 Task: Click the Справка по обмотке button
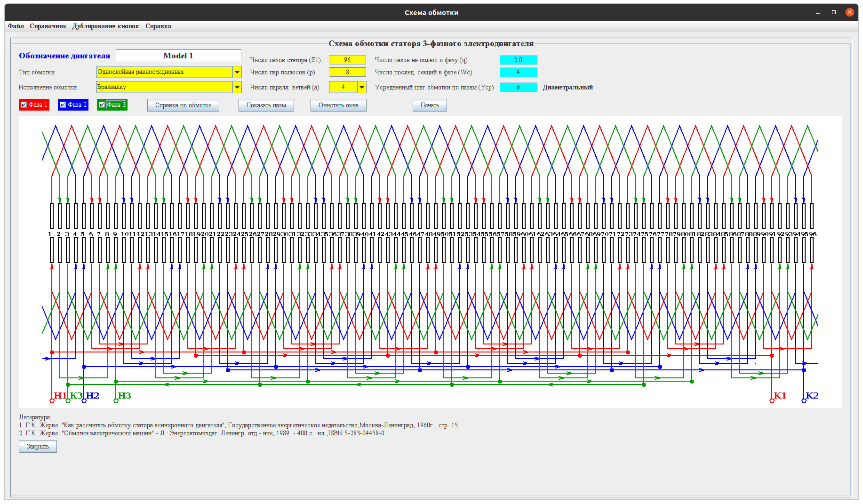[183, 105]
